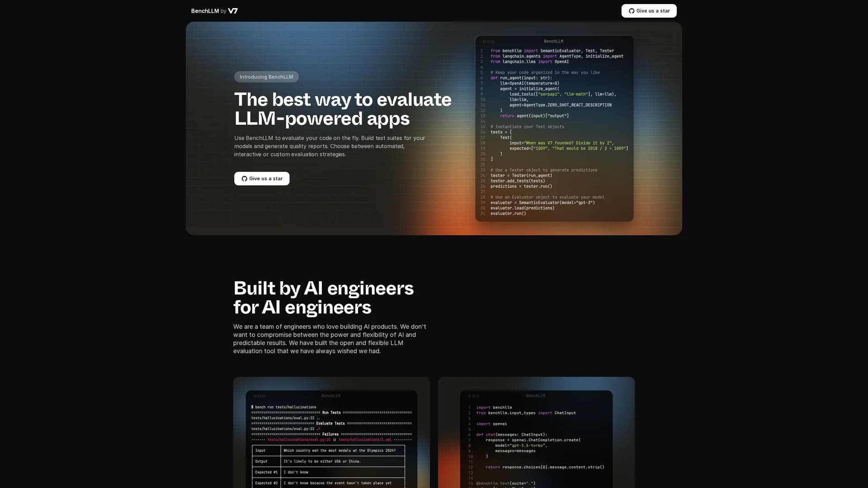Screen dimensions: 868x488
Task: Click paragraph starting 'Use BenchLLM to evaluate'
Action: point(330,146)
